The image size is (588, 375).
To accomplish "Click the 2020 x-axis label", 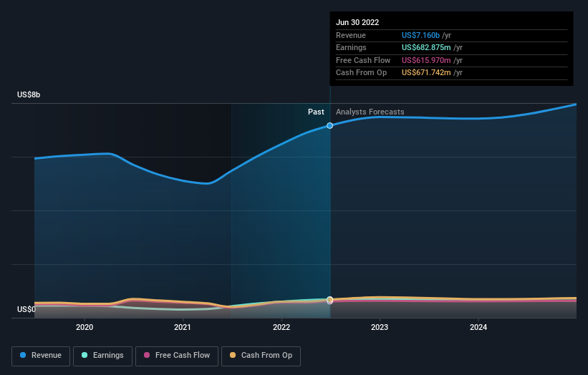I will click(85, 327).
